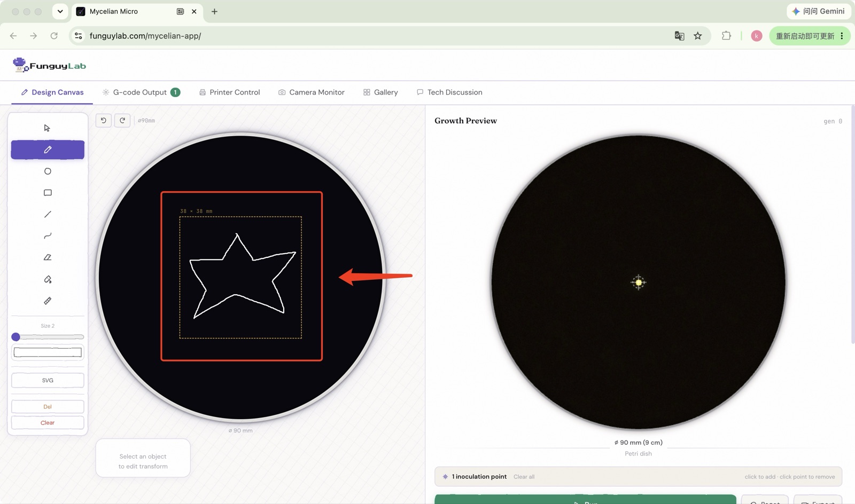This screenshot has width=855, height=504.
Task: Switch to the Design Canvas tab
Action: [x=52, y=92]
